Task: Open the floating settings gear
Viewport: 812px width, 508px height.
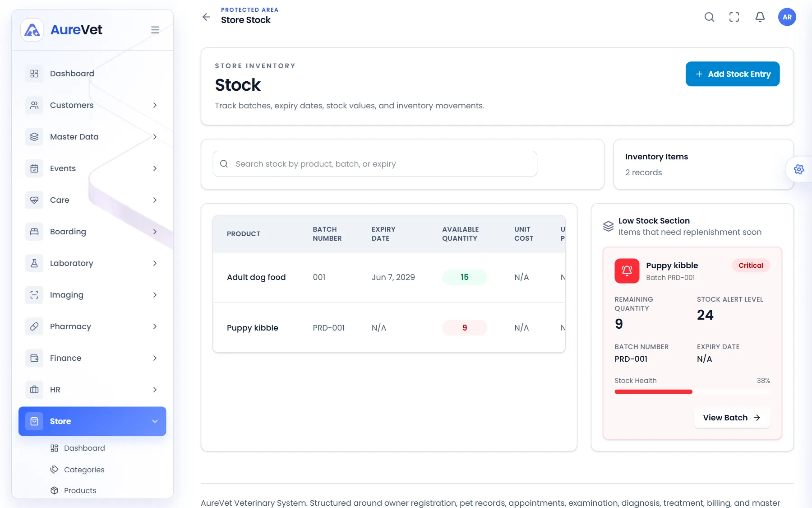Action: [x=799, y=169]
